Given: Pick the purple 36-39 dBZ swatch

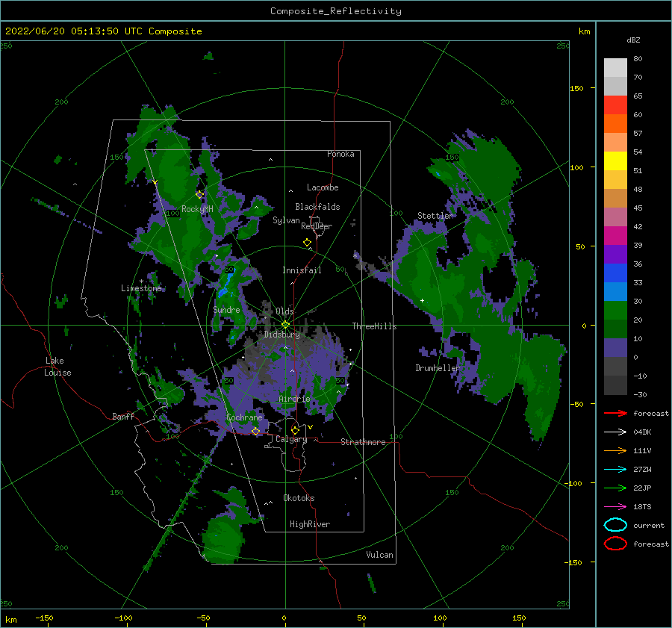Looking at the screenshot, I should [x=615, y=254].
